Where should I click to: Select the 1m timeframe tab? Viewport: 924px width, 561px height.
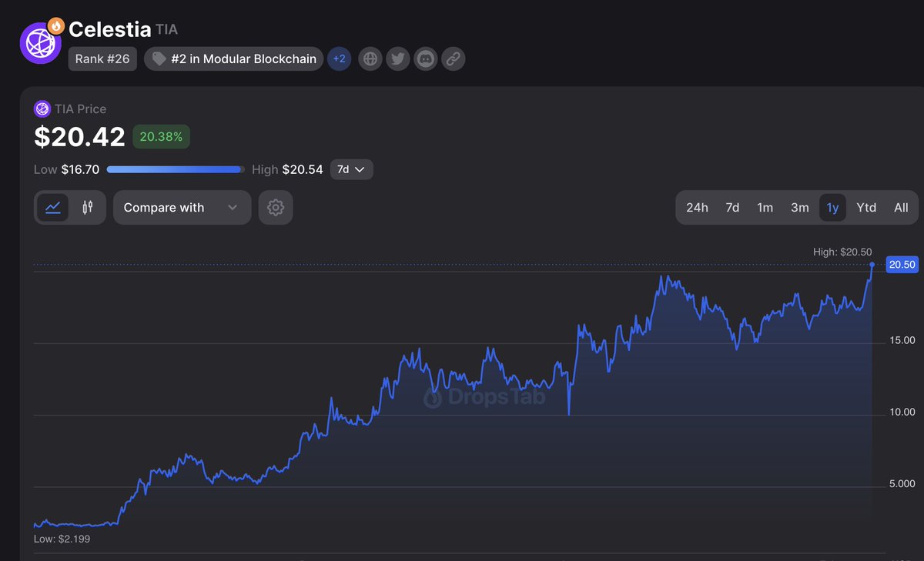point(765,208)
